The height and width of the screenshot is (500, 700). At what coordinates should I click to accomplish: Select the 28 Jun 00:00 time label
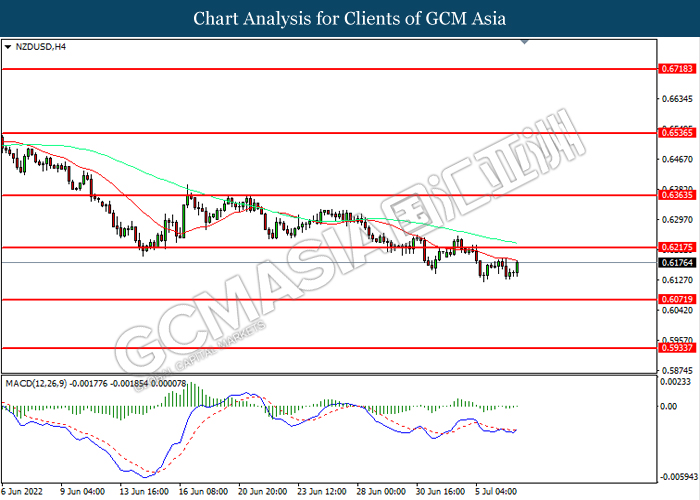coord(381,492)
